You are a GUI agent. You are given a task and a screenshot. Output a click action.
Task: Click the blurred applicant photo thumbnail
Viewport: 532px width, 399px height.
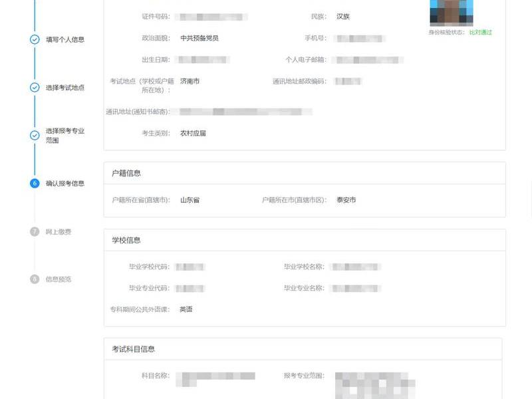(452, 13)
